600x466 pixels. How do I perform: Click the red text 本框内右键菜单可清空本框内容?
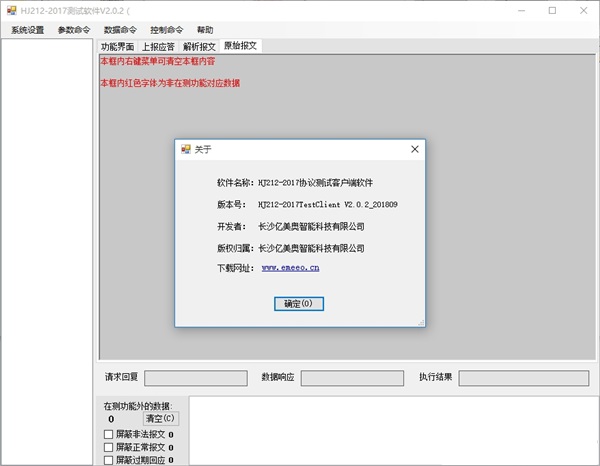click(x=158, y=61)
